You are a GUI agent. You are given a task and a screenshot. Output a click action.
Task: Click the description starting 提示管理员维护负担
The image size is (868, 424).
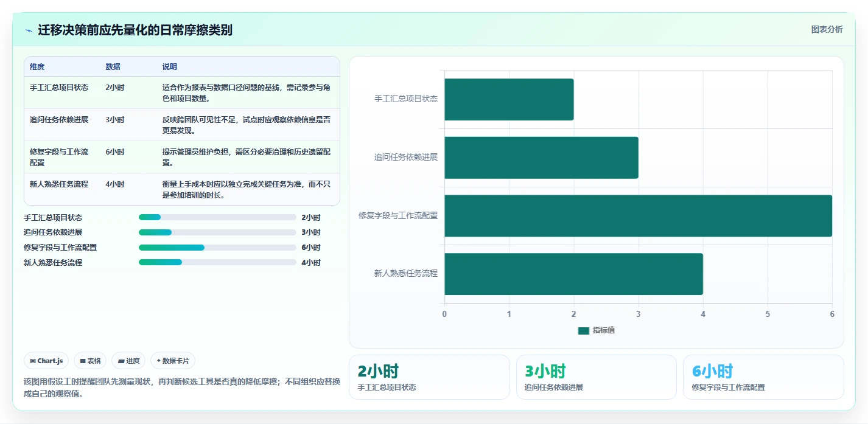(x=247, y=158)
